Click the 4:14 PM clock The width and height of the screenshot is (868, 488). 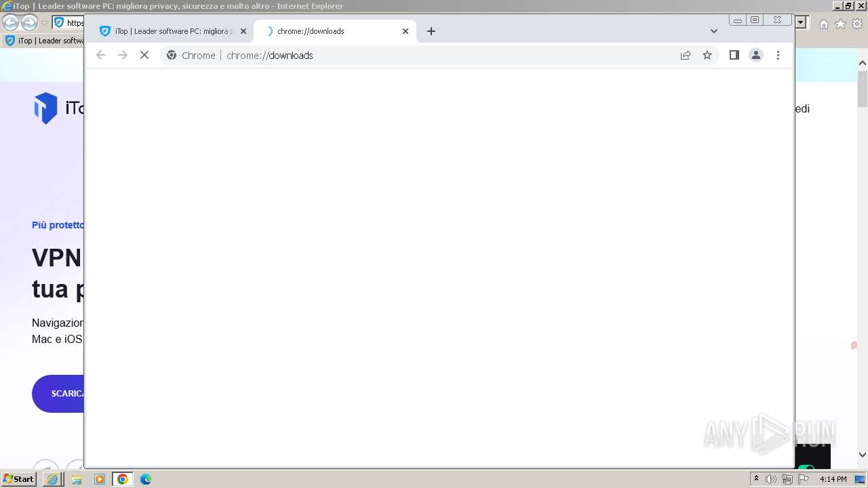[833, 479]
